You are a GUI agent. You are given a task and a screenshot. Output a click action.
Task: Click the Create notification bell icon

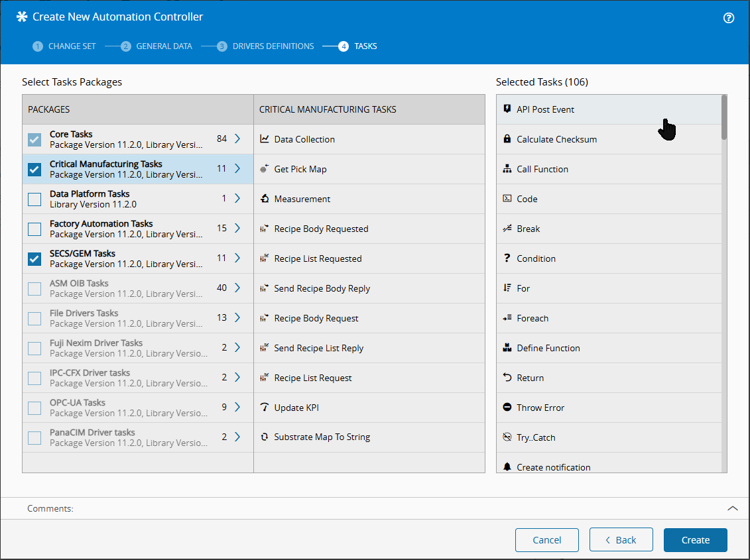(x=507, y=467)
